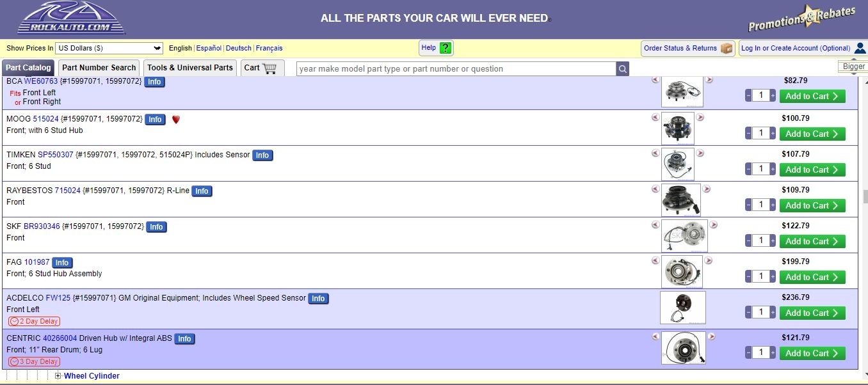Show previous image for TIMKEN SP550307
The height and width of the screenshot is (385, 868).
pyautogui.click(x=655, y=153)
